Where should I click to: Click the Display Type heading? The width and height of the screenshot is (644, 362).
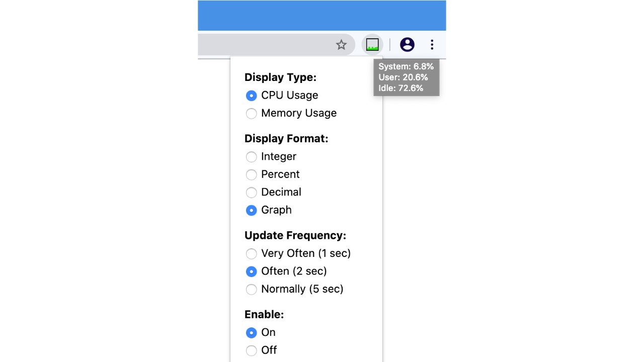(x=280, y=77)
